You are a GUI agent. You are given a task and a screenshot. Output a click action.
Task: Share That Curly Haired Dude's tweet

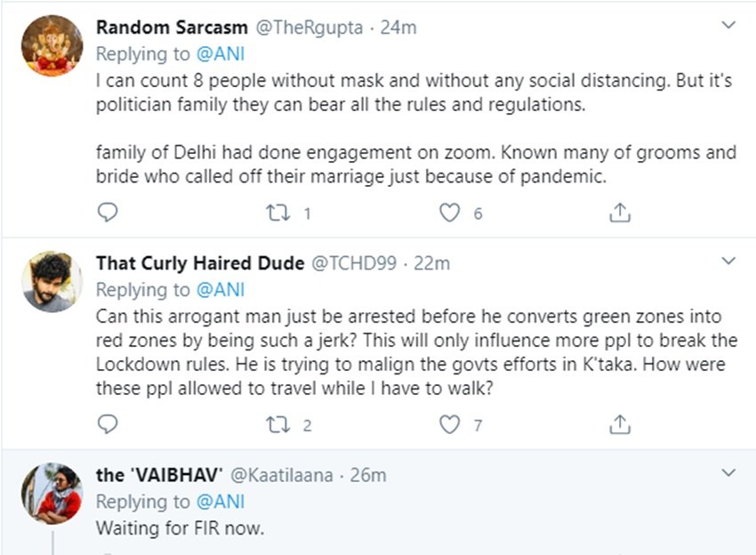pos(620,424)
